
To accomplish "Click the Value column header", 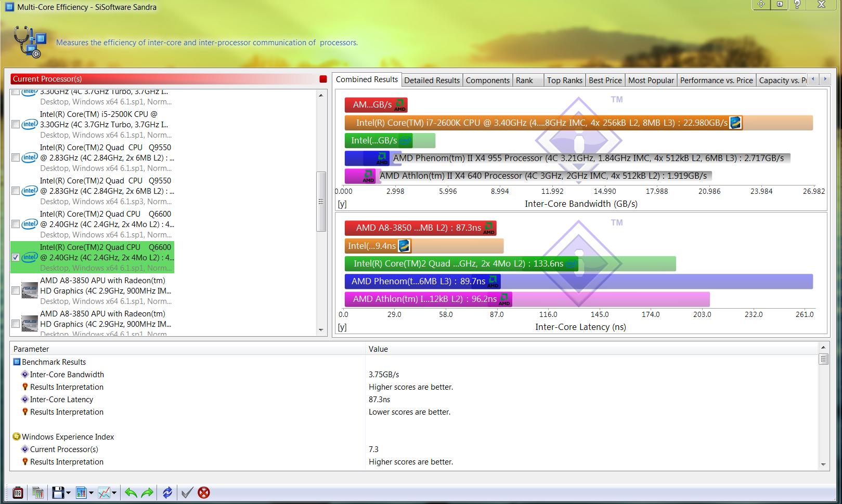I will coord(592,349).
